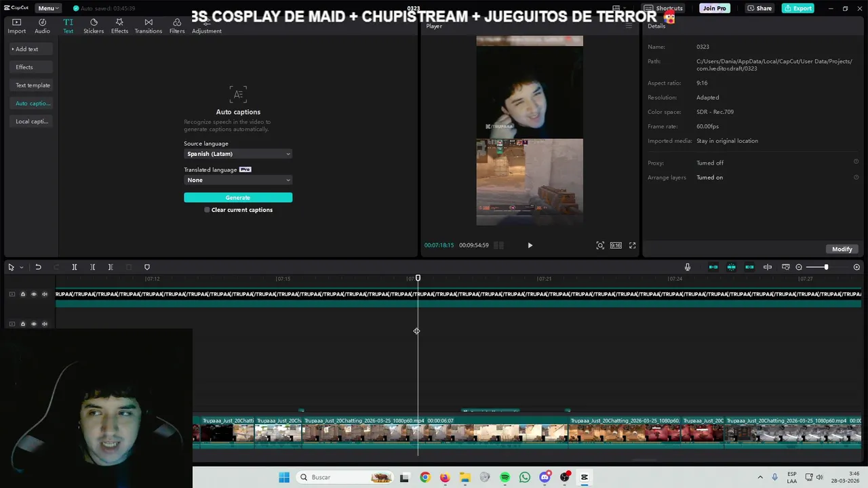
Task: Open the Effects tab in top toolbar
Action: click(119, 26)
